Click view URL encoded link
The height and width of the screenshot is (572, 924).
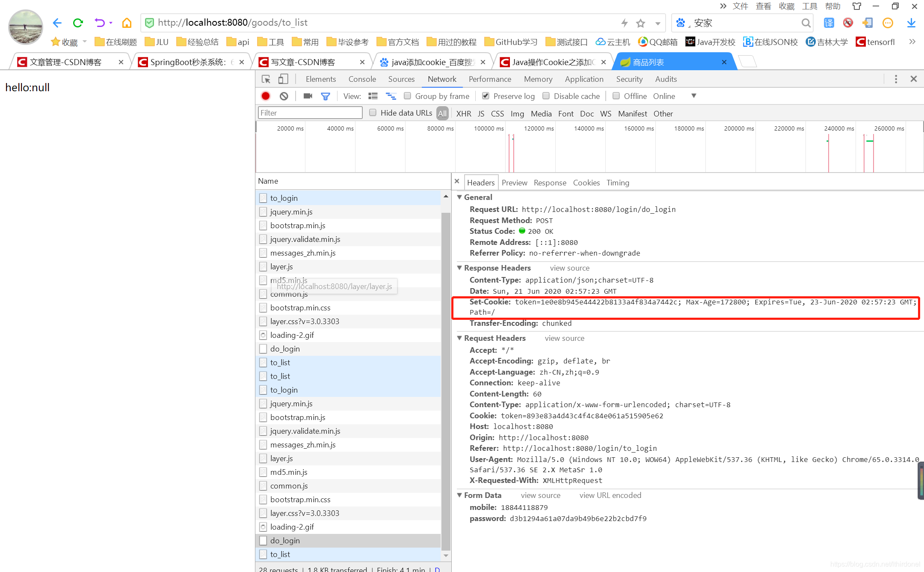[610, 495]
